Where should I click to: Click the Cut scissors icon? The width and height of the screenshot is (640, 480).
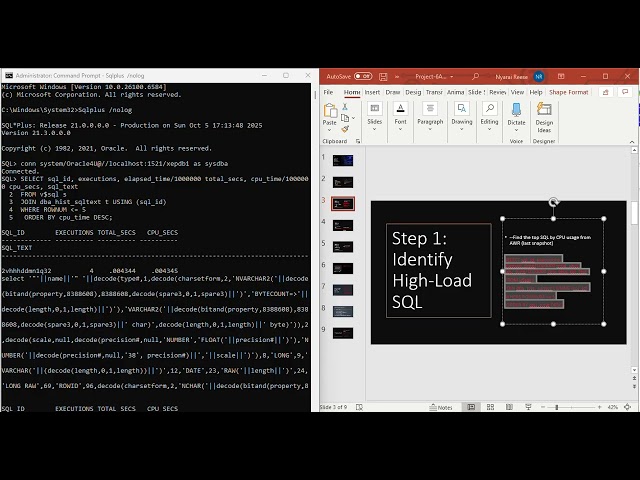pos(345,107)
